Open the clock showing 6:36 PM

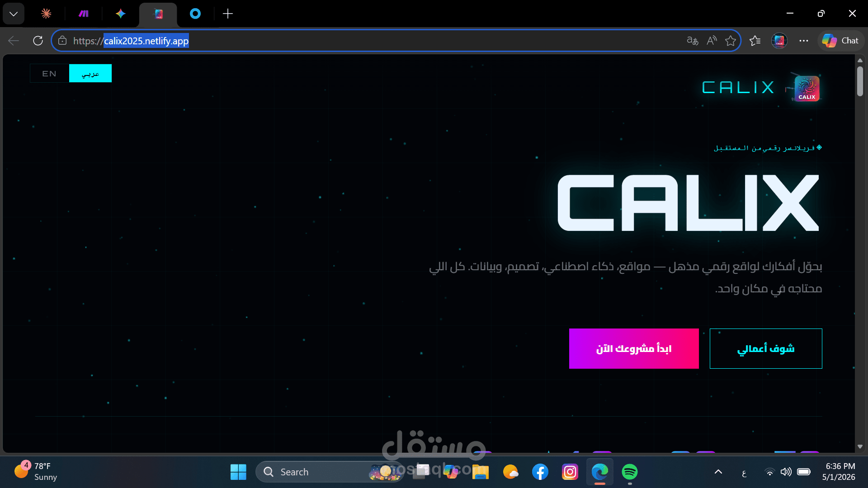tap(839, 471)
